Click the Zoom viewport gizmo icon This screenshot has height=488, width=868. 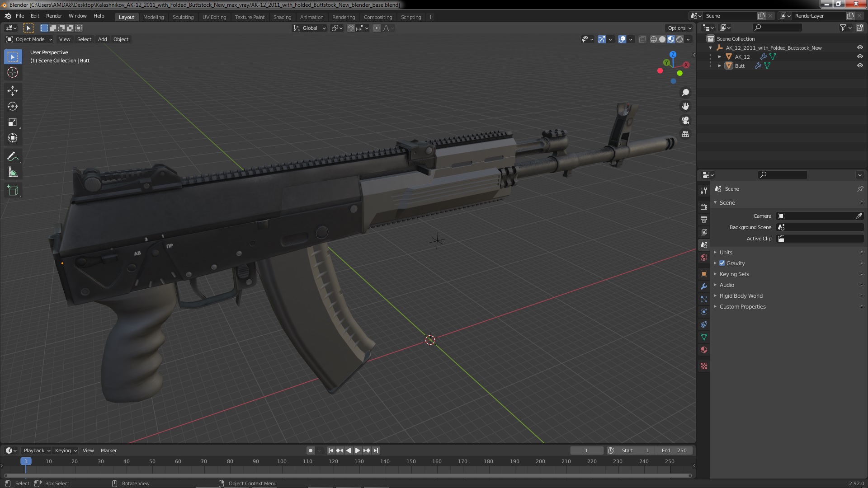pyautogui.click(x=685, y=93)
